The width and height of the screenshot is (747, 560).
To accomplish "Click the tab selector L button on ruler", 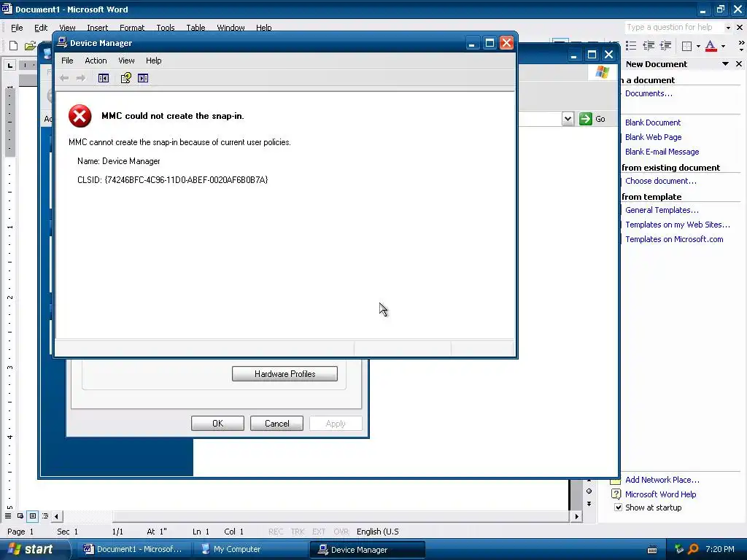I will [10, 65].
